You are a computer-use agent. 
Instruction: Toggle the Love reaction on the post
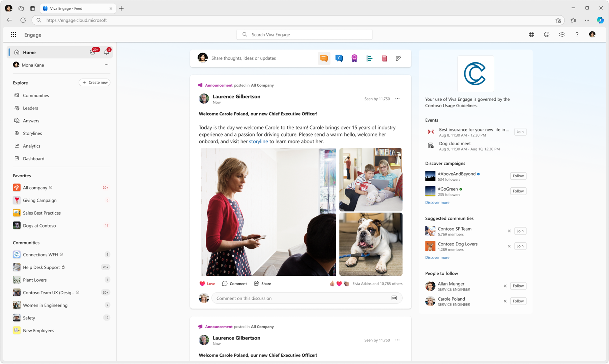click(x=207, y=283)
